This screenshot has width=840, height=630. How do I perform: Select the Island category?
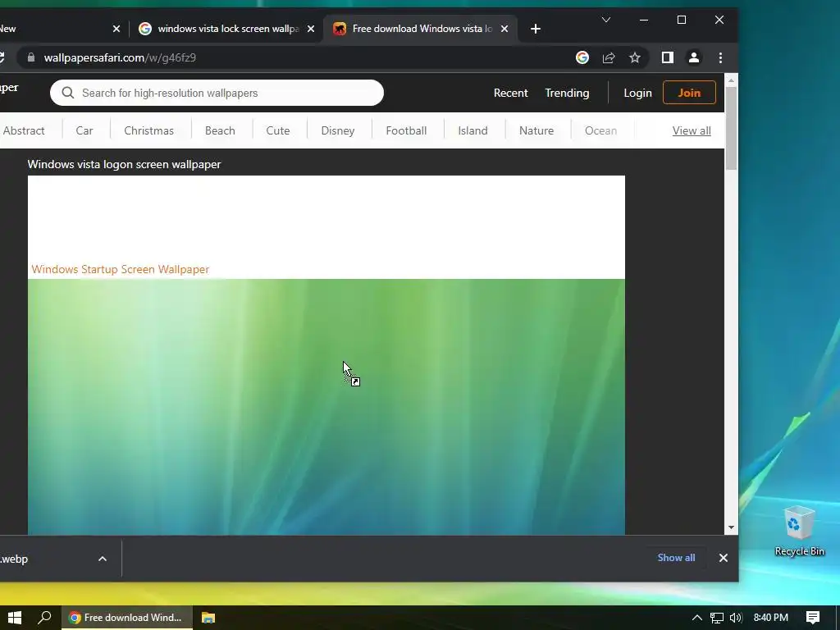point(473,130)
